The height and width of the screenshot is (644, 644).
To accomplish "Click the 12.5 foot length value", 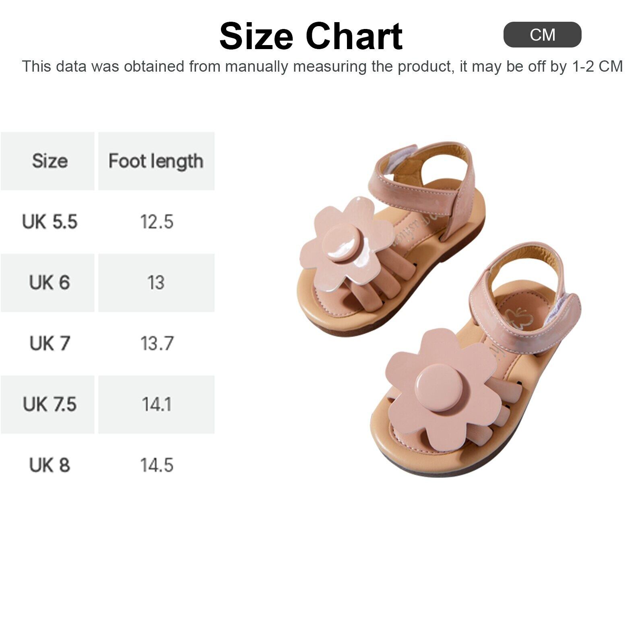I will click(x=157, y=222).
